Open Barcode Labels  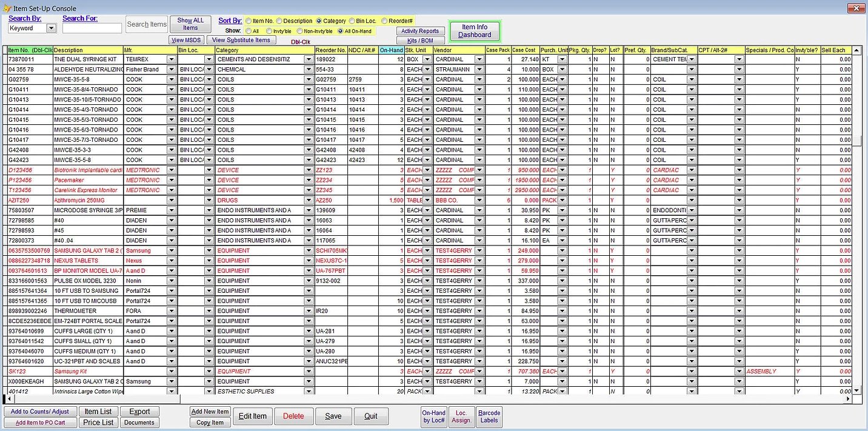(489, 416)
